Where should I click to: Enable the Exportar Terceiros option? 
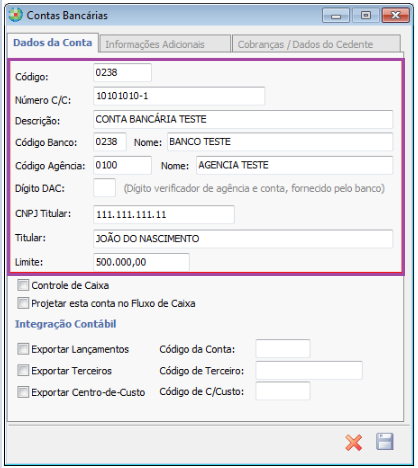pos(23,371)
